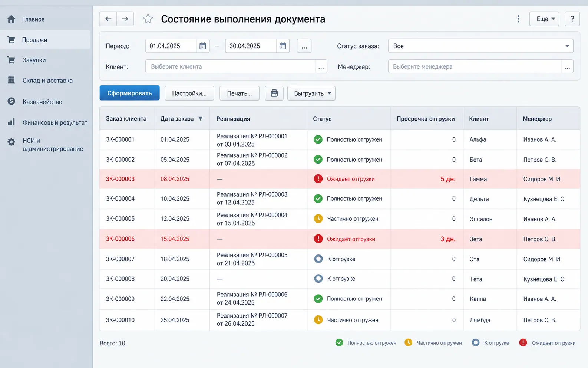Open client picker ellipsis button
Viewport: 588px width, 368px height.
[321, 67]
